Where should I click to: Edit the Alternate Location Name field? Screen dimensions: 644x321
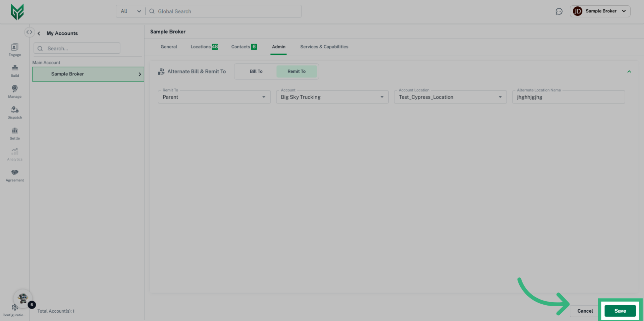click(x=569, y=97)
